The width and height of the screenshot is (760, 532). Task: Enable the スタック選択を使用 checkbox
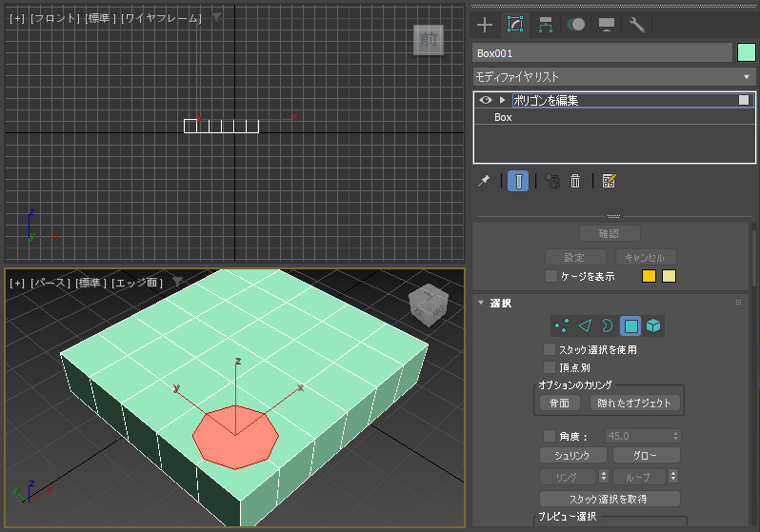550,349
